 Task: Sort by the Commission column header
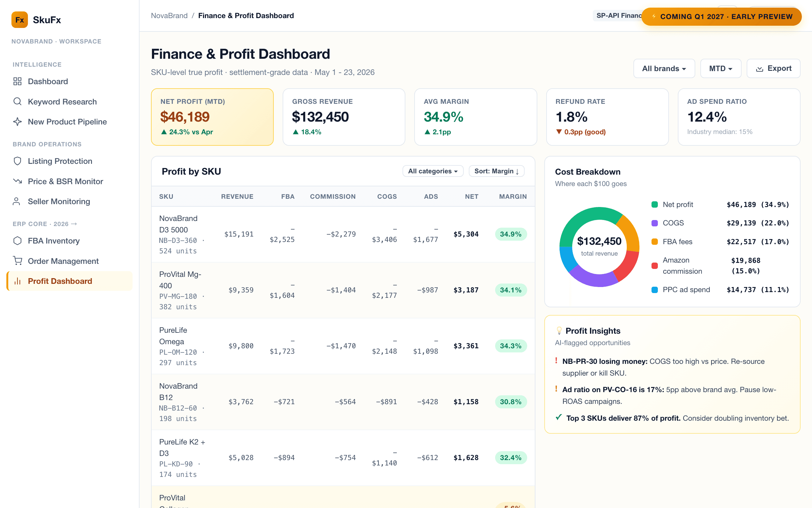click(332, 197)
